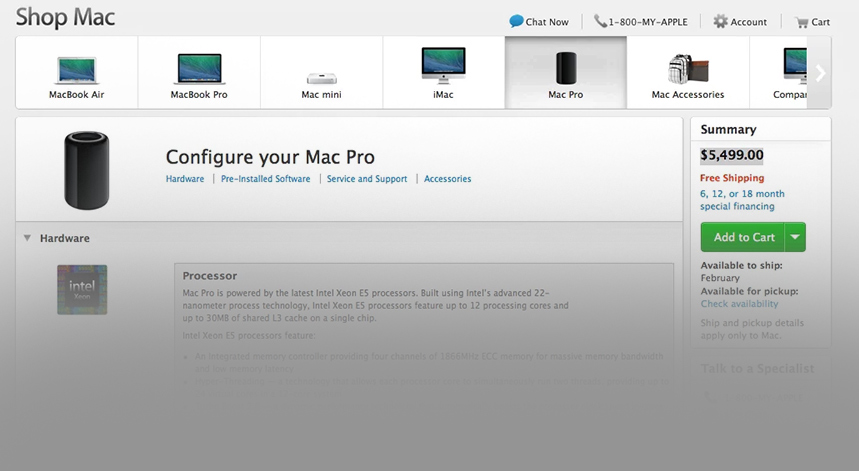Select the Mac Accessories backpack icon
This screenshot has width=859, height=471.
688,69
